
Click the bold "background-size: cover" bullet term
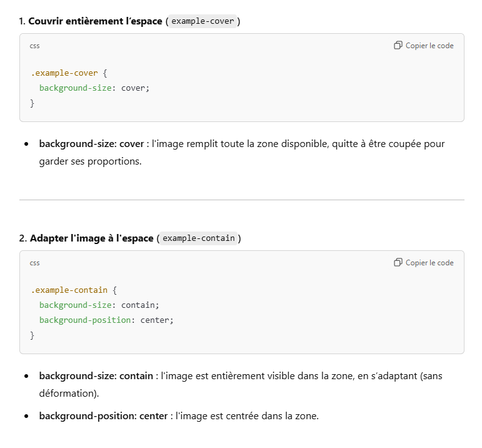[x=91, y=144]
